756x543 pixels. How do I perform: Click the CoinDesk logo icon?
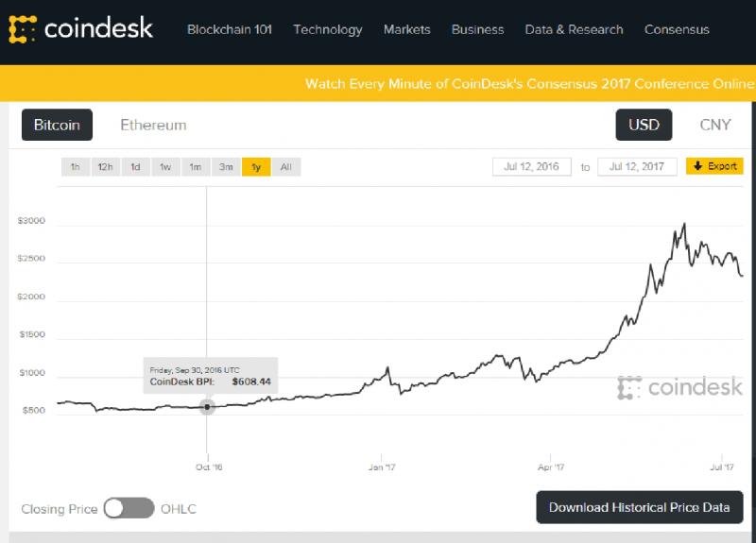click(x=22, y=29)
